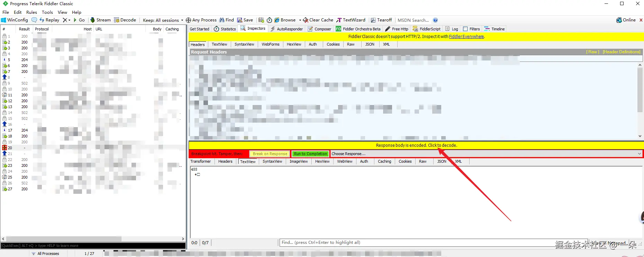
Task: Launch browser with Browse icon
Action: tap(285, 20)
